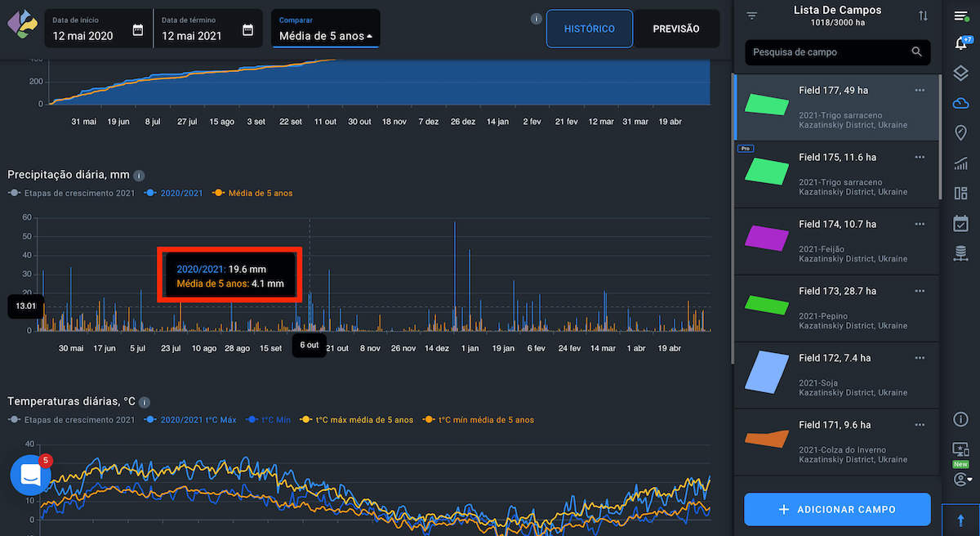Switch to the Histórico tab
This screenshot has height=536, width=980.
[589, 29]
